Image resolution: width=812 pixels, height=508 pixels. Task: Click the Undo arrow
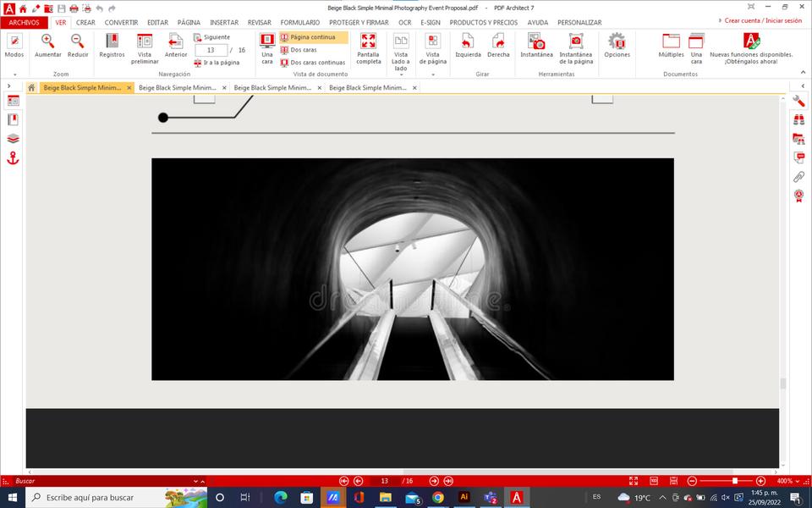[x=100, y=8]
